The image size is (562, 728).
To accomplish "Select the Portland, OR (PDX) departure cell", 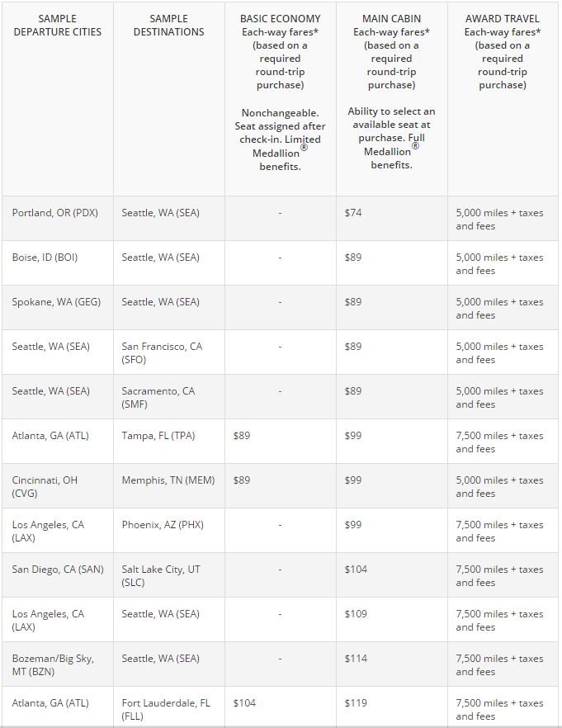I will coord(55,213).
